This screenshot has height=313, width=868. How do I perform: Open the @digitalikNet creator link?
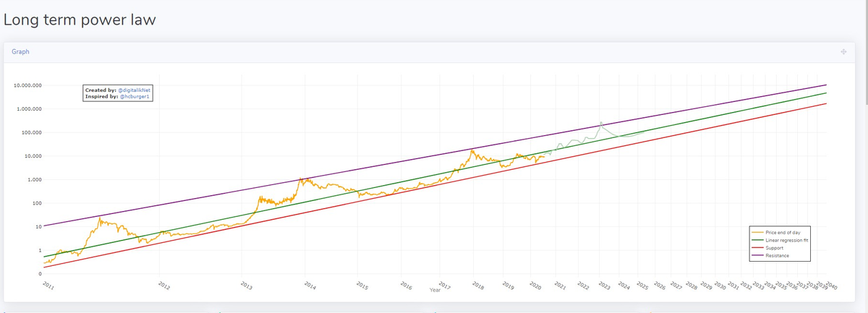click(x=134, y=90)
